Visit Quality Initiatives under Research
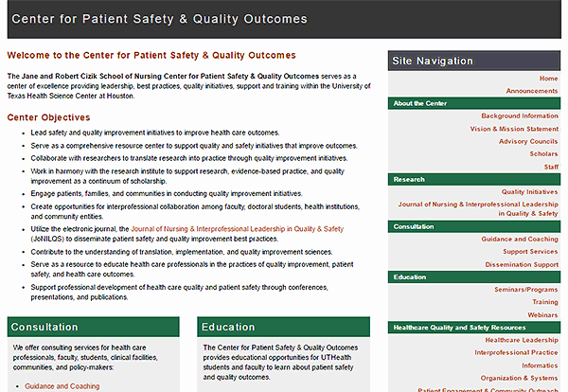Image resolution: width=568 pixels, height=392 pixels. pos(529,191)
